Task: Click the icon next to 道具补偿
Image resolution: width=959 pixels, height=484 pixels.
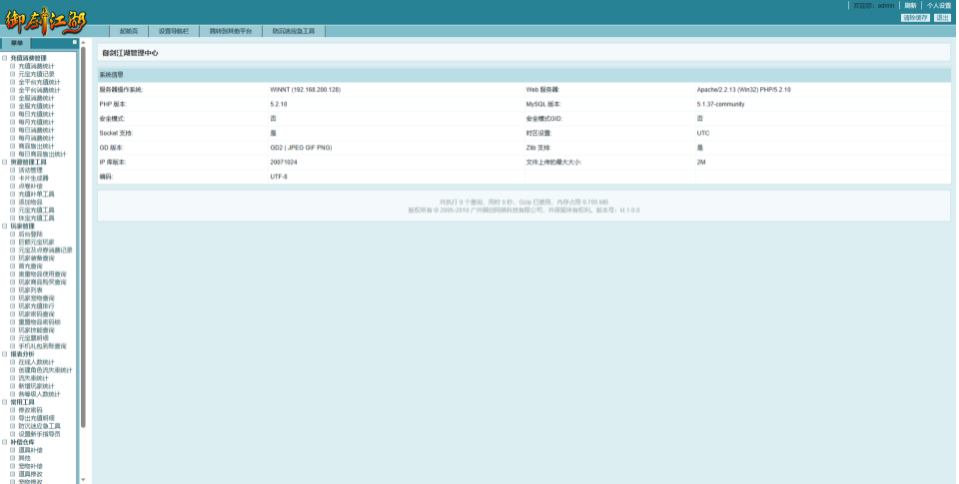Action: click(x=14, y=450)
